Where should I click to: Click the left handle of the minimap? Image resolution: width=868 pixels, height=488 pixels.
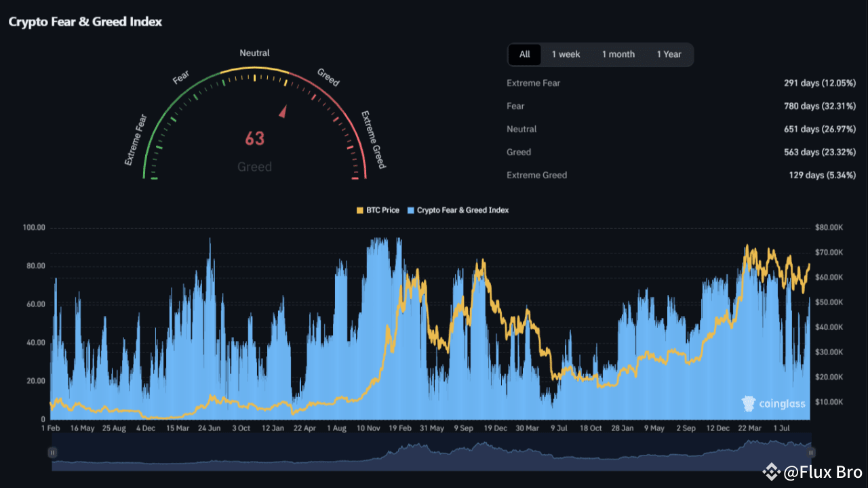click(x=52, y=452)
